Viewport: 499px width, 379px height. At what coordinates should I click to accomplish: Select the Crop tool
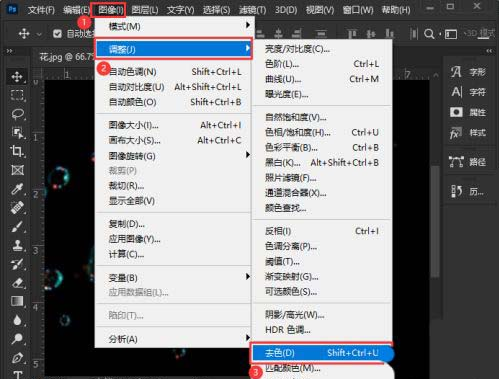click(x=17, y=151)
